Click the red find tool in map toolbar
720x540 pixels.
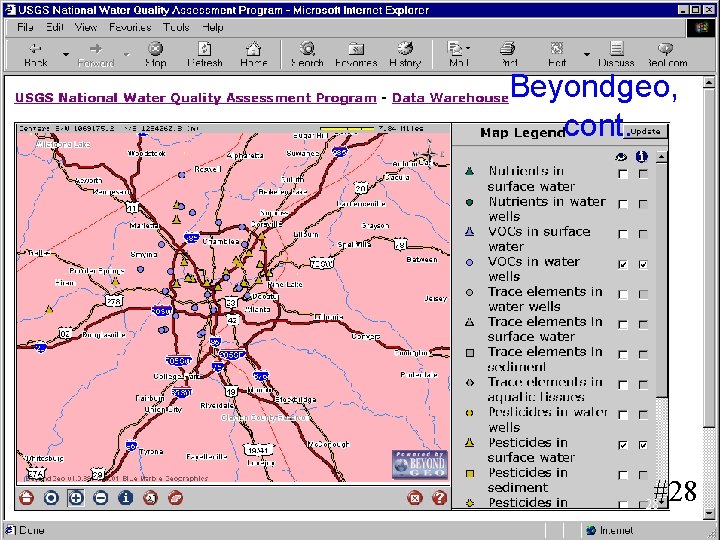click(x=150, y=498)
